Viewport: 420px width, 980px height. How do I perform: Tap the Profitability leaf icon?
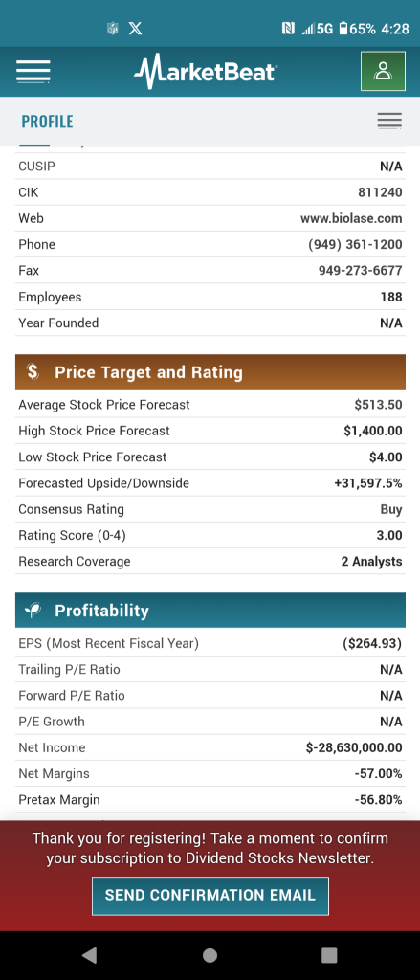tap(33, 610)
